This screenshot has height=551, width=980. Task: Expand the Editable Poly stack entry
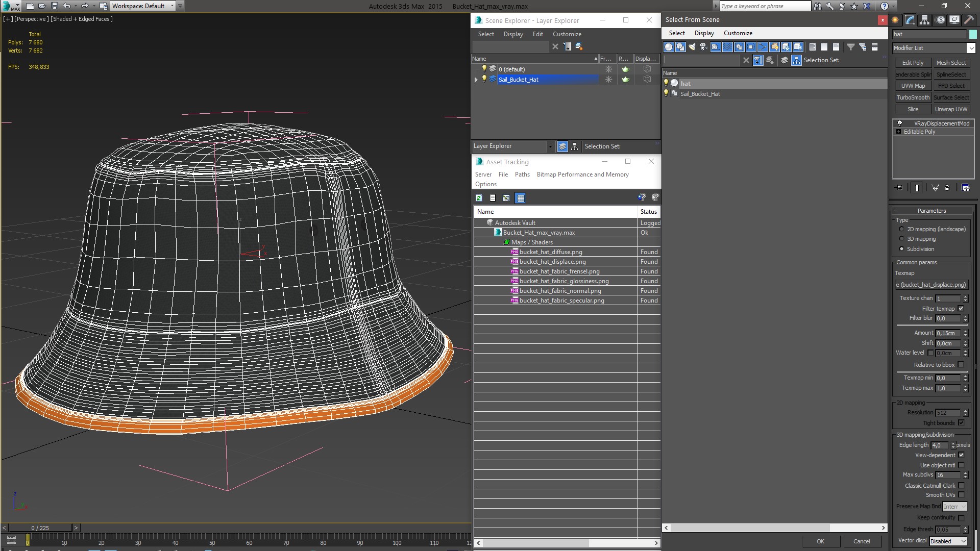click(x=899, y=132)
